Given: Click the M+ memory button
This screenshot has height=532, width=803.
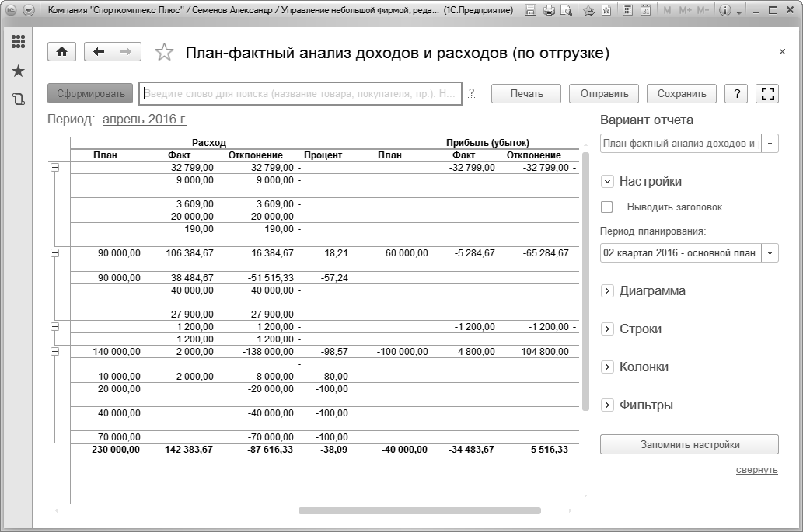Looking at the screenshot, I should click(x=685, y=10).
